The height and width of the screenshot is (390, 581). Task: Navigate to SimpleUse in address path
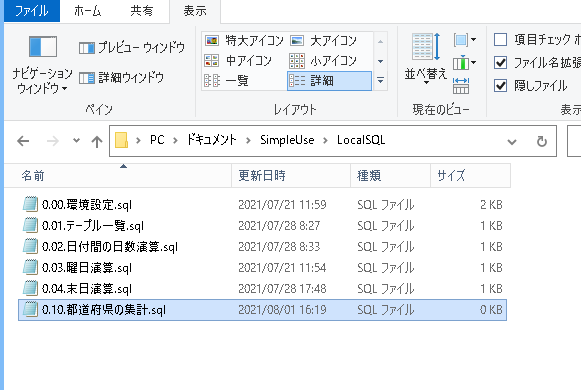point(287,140)
